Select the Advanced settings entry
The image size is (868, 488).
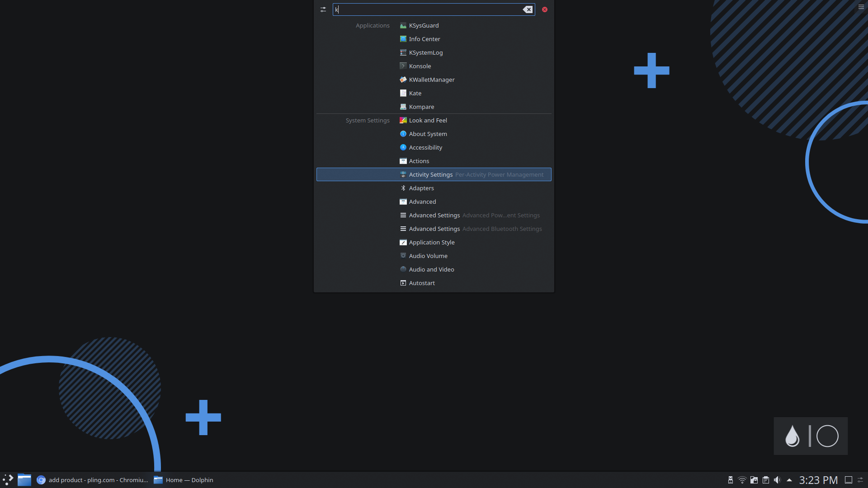pyautogui.click(x=434, y=202)
